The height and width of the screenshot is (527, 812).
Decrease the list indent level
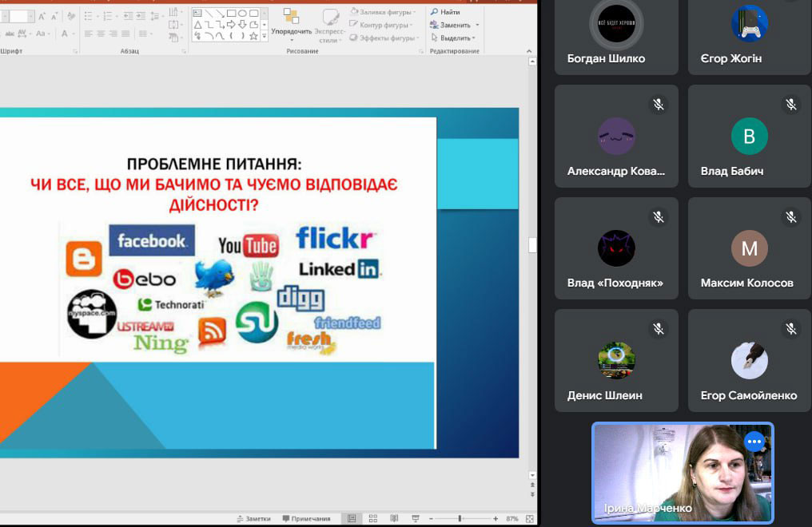[129, 16]
